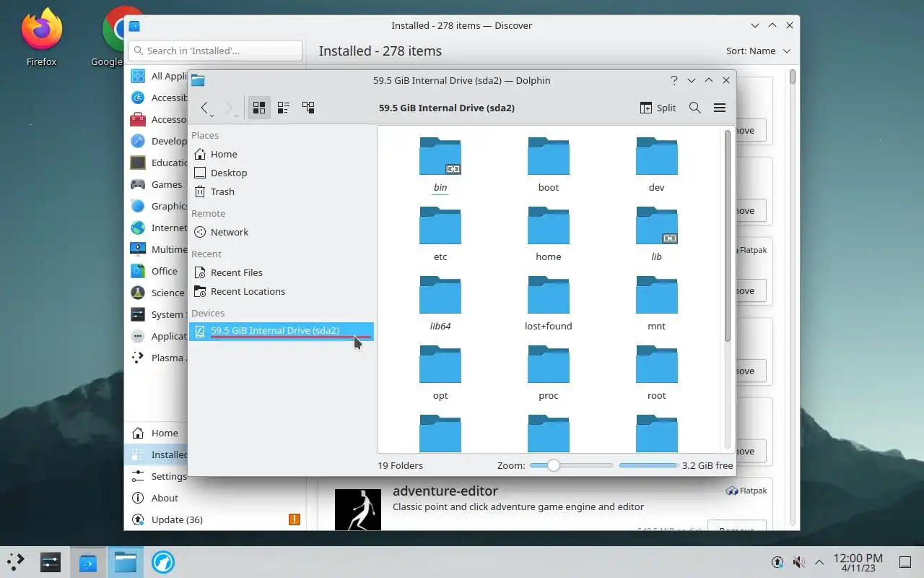Switch Dolphin to compact view mode
Image resolution: width=924 pixels, height=578 pixels.
[284, 108]
